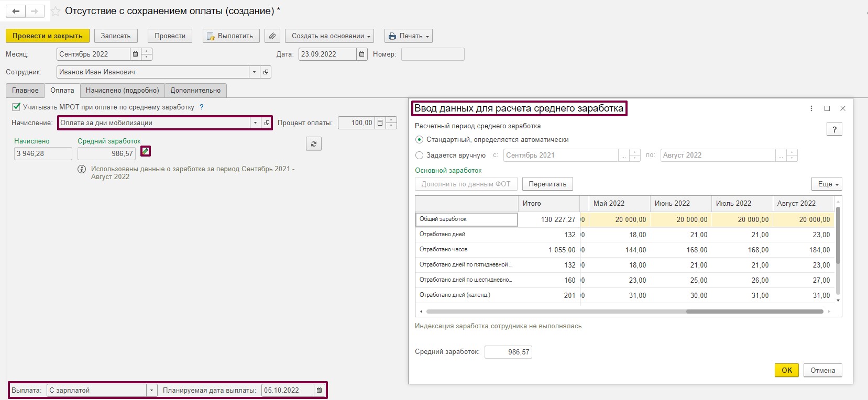Go back with the left arrow button

(x=16, y=11)
